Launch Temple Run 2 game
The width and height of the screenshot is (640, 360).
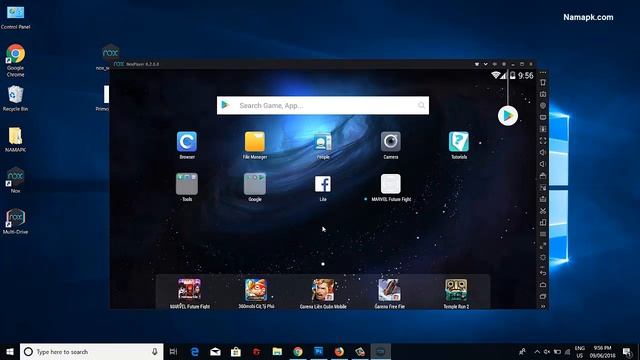coord(456,289)
